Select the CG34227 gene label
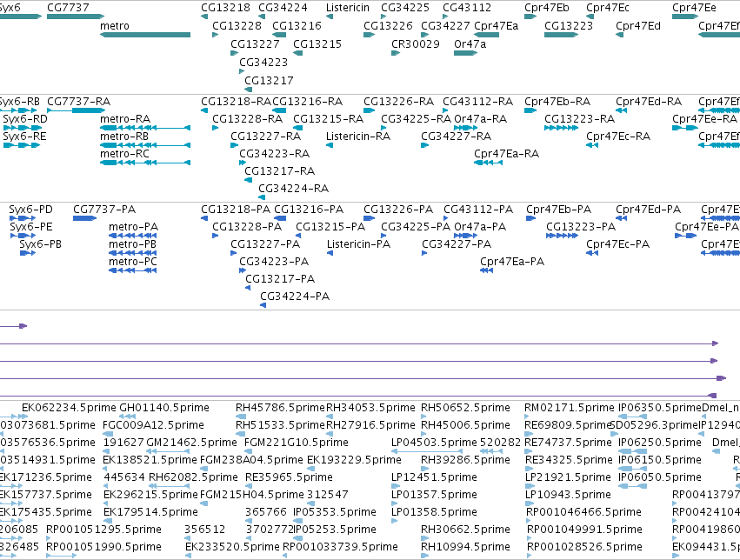The width and height of the screenshot is (740, 560). click(445, 26)
